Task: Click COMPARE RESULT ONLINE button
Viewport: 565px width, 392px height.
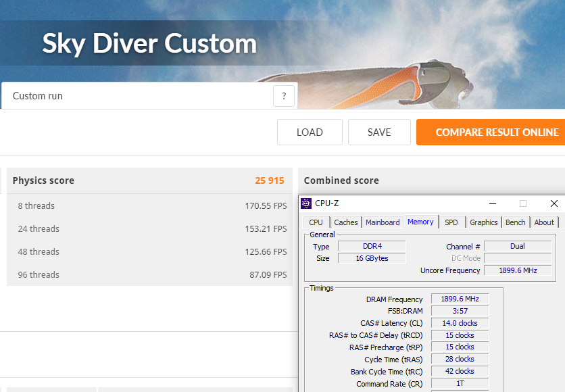Action: tap(491, 132)
